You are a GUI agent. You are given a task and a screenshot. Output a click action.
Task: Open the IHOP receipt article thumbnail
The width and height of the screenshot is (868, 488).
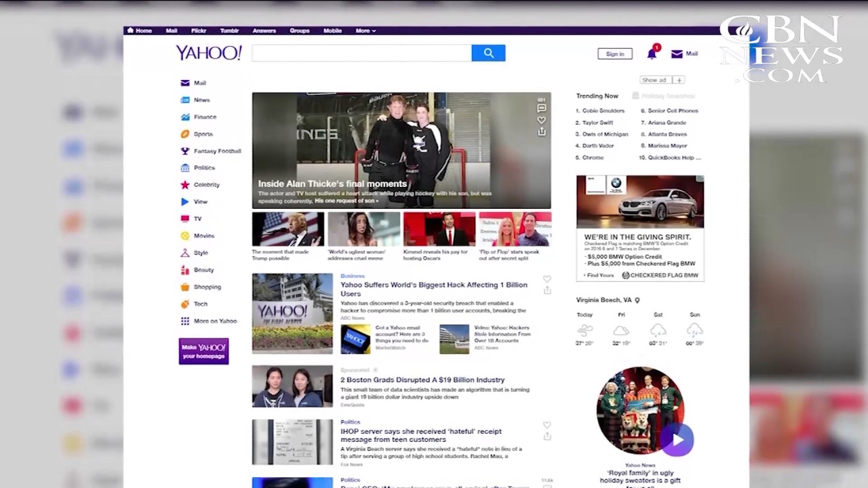click(x=292, y=442)
